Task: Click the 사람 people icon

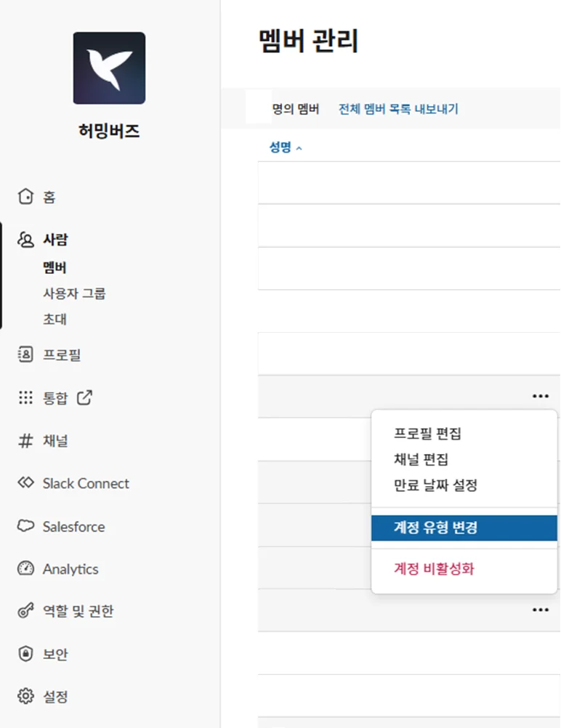Action: click(26, 240)
